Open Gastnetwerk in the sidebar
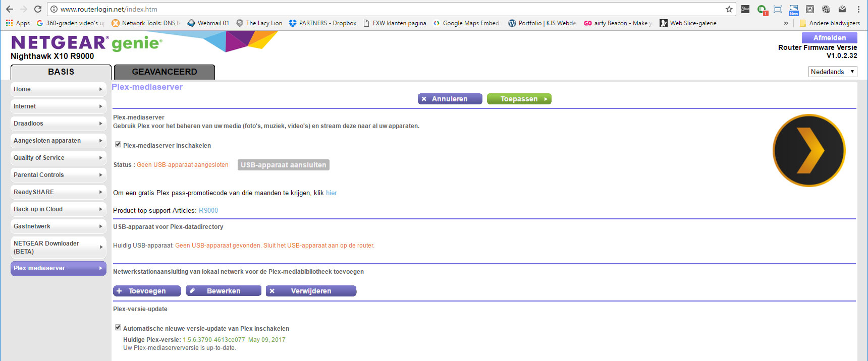This screenshot has height=361, width=868. [59, 226]
